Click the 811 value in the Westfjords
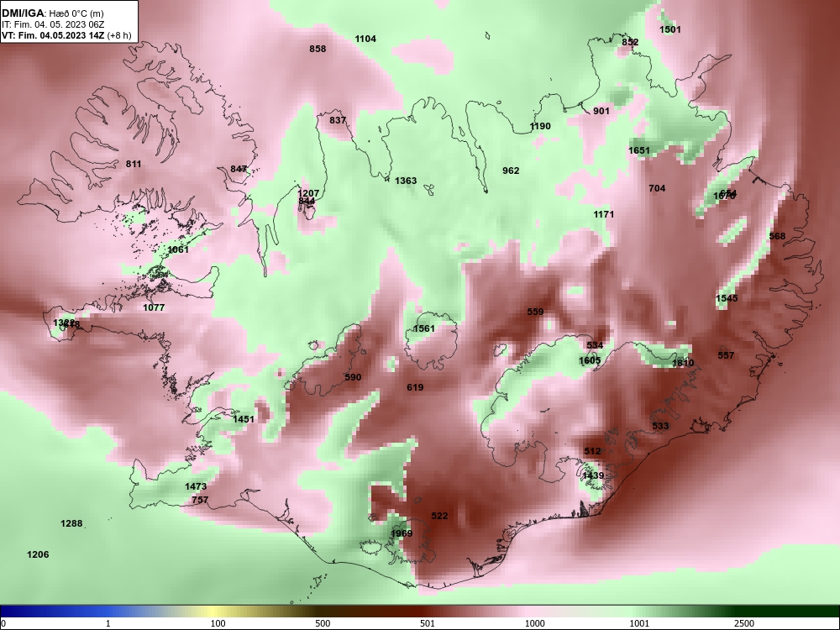This screenshot has height=630, width=840. (134, 164)
